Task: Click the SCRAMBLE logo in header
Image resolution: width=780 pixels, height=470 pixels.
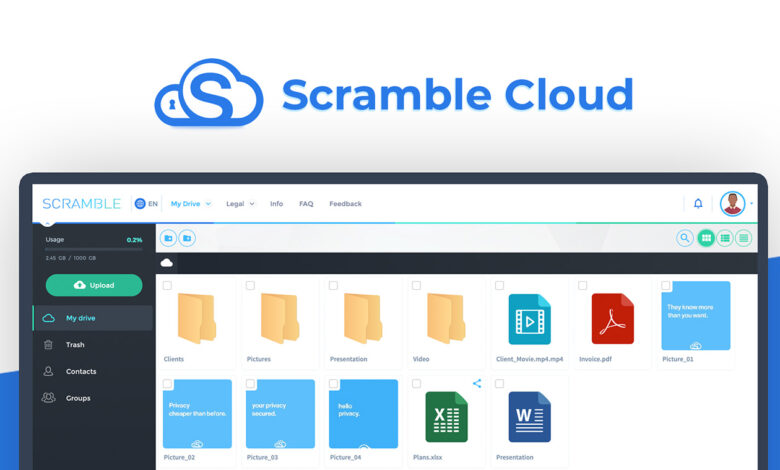Action: coord(82,204)
